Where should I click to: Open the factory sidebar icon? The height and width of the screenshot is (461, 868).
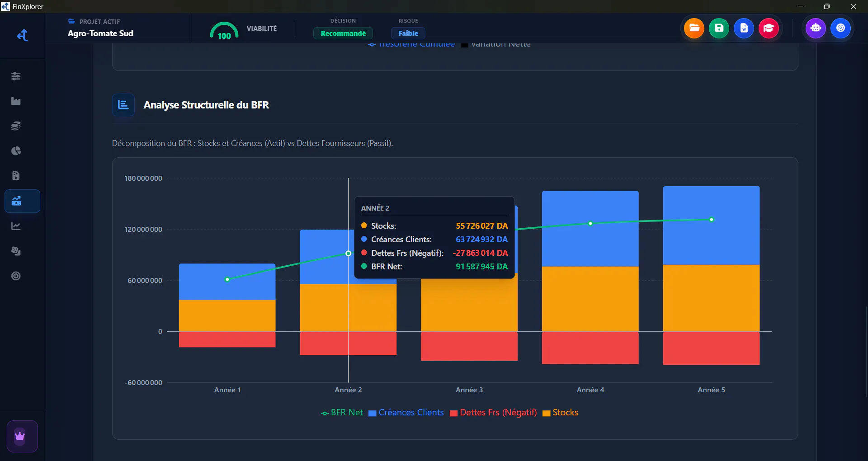tap(16, 101)
